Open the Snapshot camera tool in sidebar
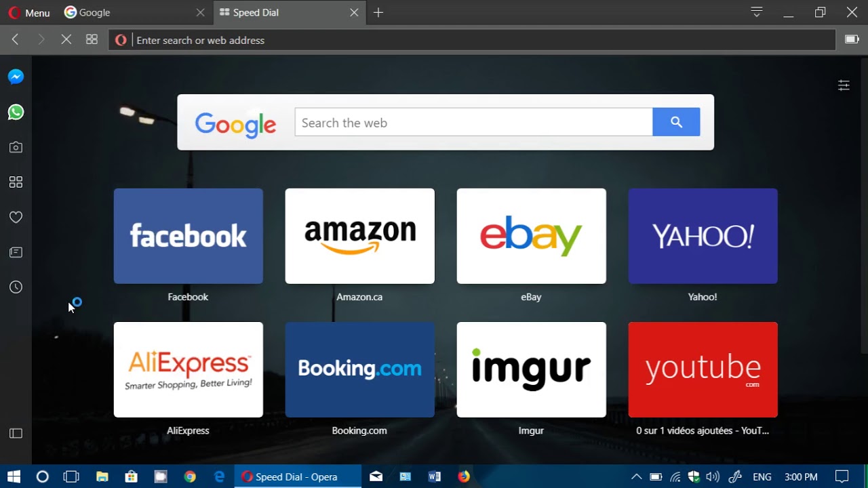The width and height of the screenshot is (868, 488). [x=16, y=147]
